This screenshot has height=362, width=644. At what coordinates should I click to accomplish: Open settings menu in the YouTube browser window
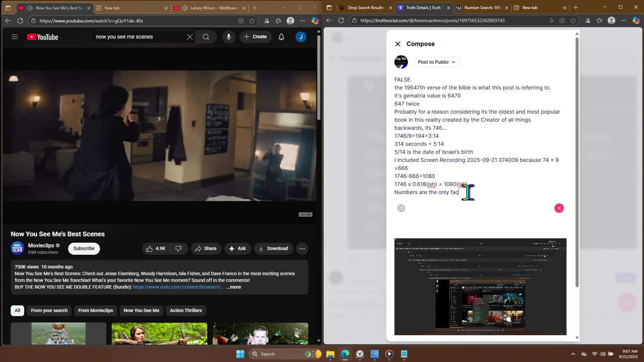[x=302, y=21]
